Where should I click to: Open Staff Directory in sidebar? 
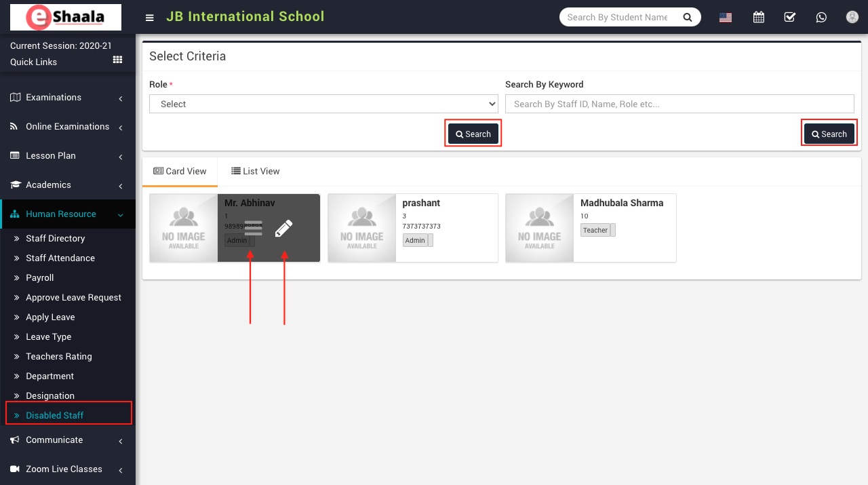pyautogui.click(x=56, y=239)
